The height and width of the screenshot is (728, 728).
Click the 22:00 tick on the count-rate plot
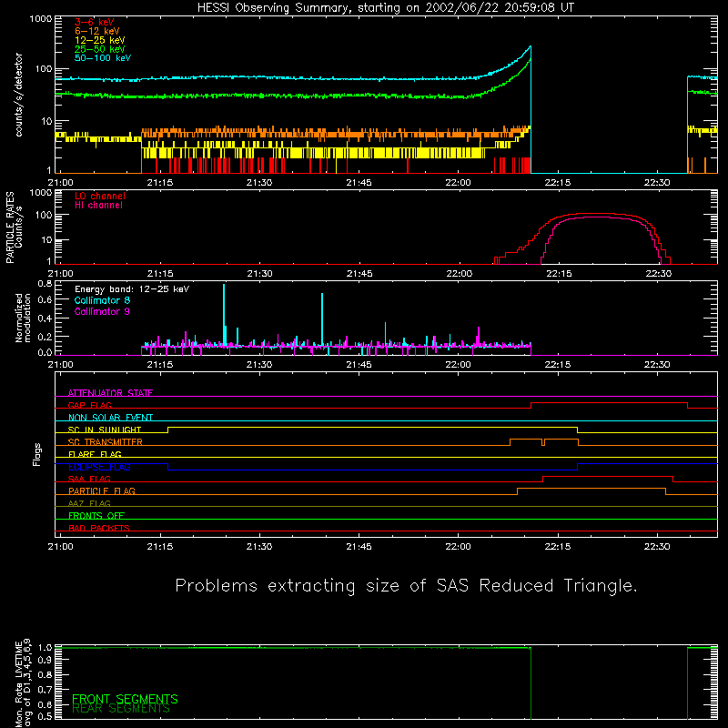(x=459, y=183)
